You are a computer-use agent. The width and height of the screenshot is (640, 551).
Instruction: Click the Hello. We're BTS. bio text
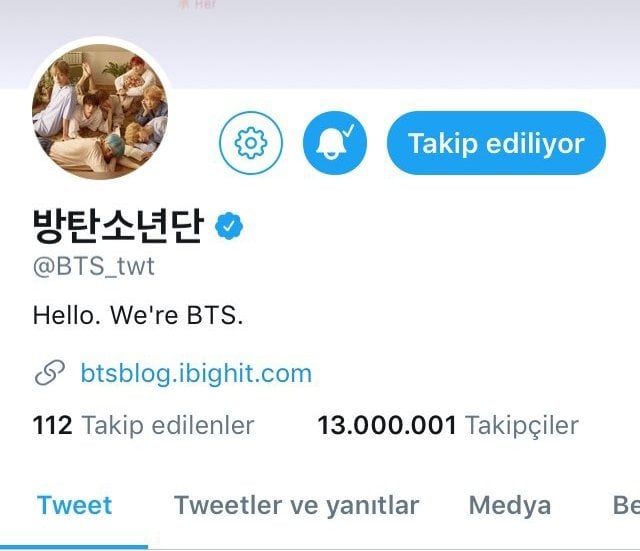pyautogui.click(x=138, y=315)
